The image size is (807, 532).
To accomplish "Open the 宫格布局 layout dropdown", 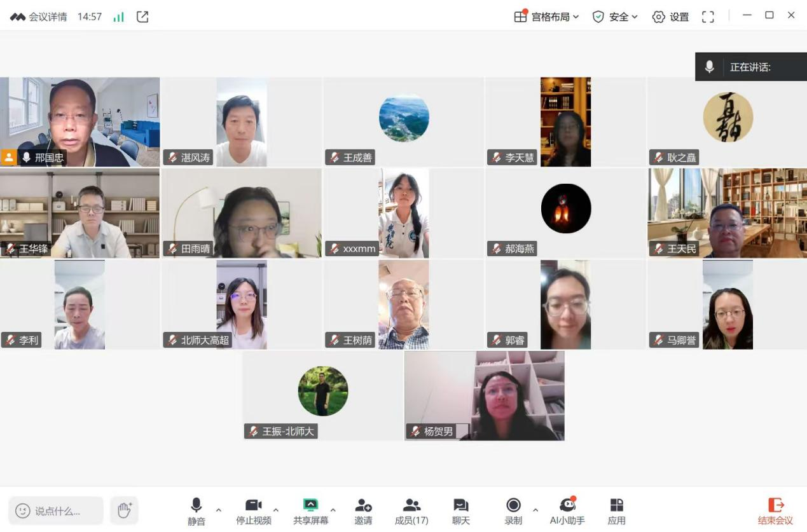I will pyautogui.click(x=545, y=17).
